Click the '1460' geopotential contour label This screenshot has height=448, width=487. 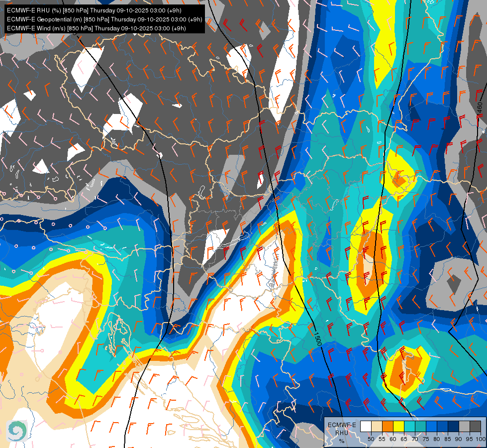(x=479, y=110)
